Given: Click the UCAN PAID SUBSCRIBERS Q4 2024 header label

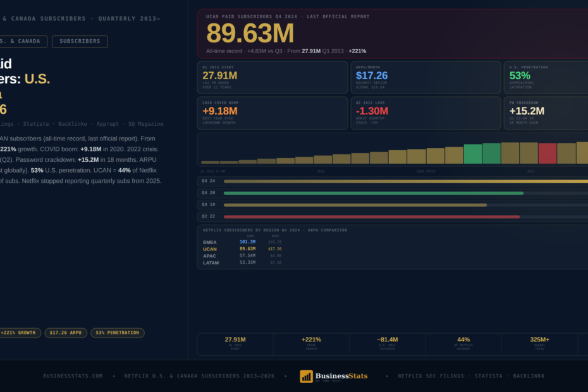Looking at the screenshot, I should click(251, 16).
